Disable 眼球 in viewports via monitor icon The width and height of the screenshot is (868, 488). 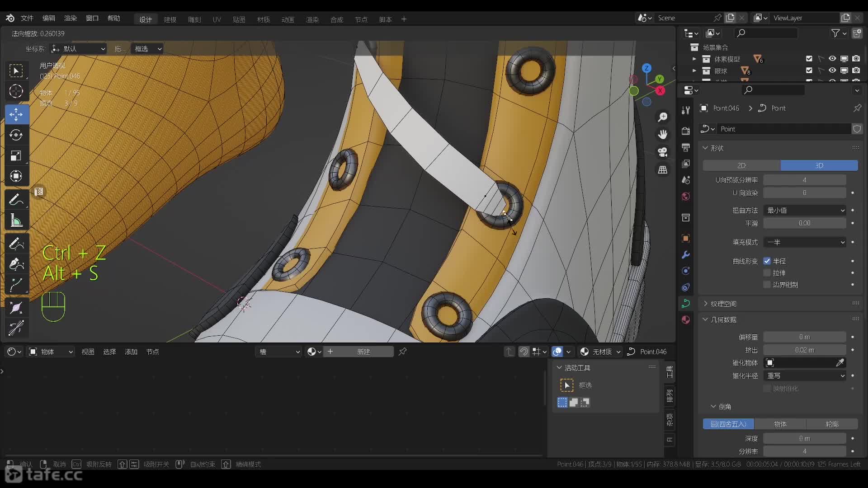[844, 70]
